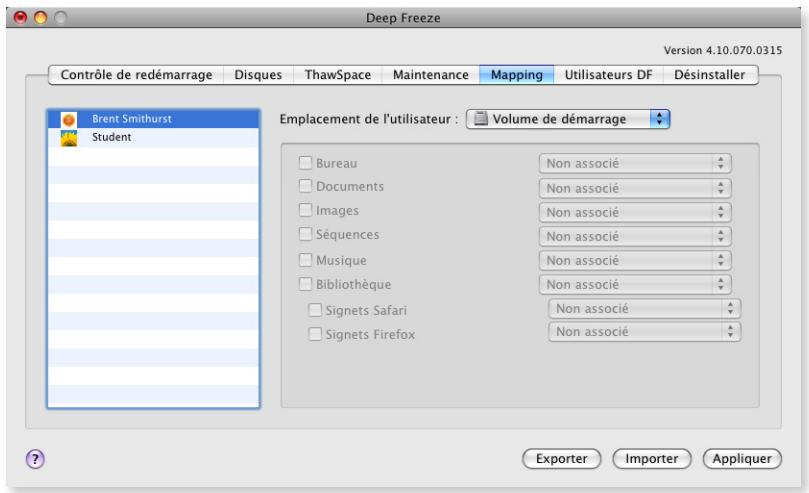Minimize the Deep Freeze window with yellow button
809x493 pixels.
tap(40, 18)
